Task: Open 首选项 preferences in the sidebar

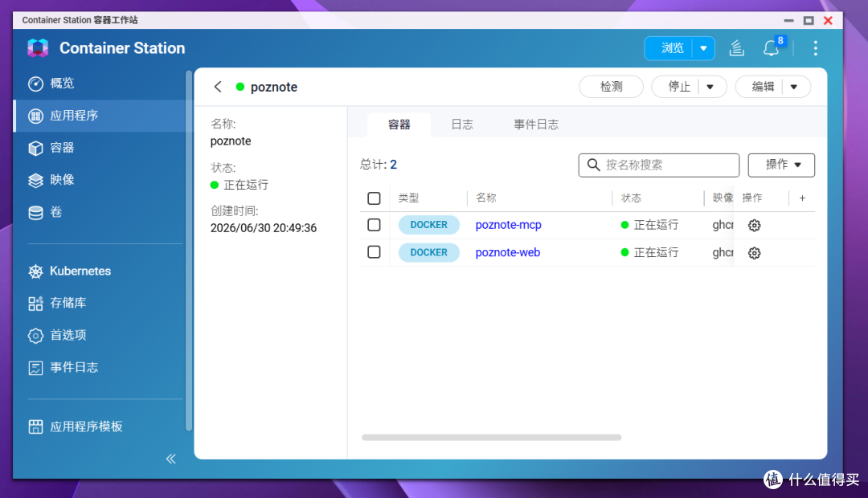Action: [57, 335]
